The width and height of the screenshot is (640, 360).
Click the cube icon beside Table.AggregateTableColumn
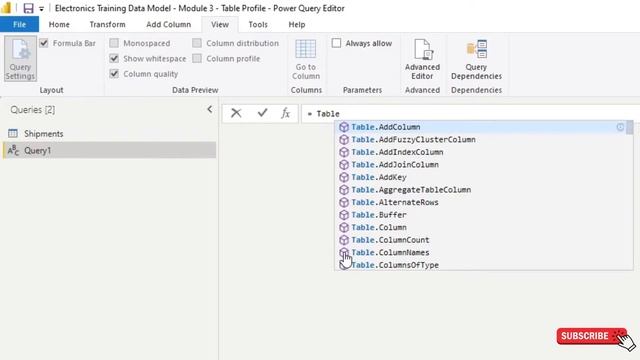tap(344, 190)
